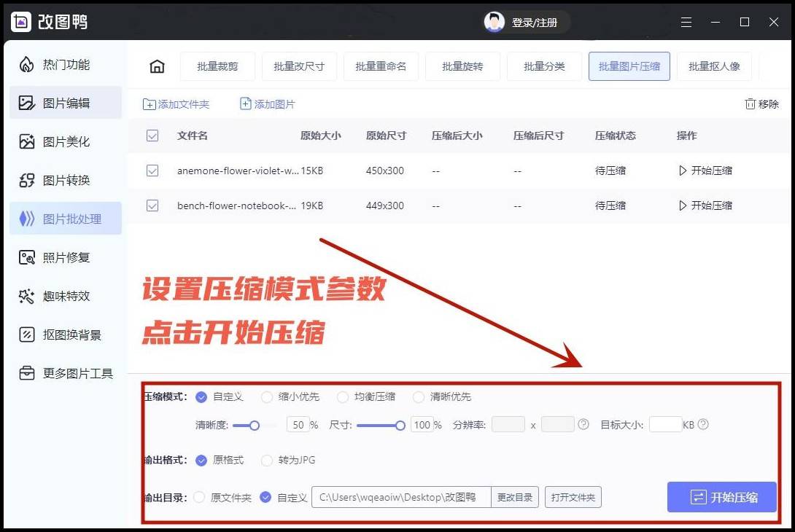
Task: Open 抠图换背景 from the sidebar
Action: [66, 335]
